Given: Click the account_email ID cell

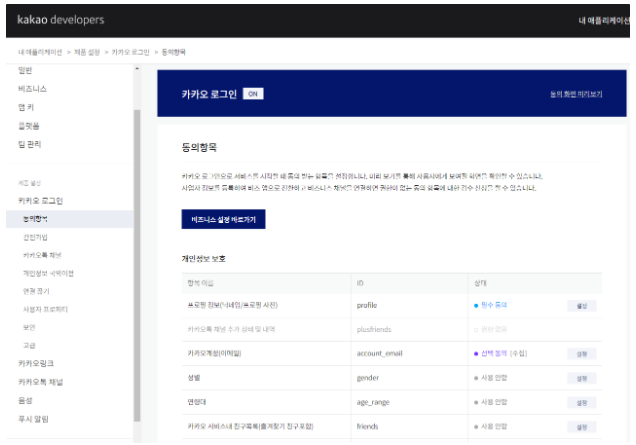Looking at the screenshot, I should click(x=380, y=353).
